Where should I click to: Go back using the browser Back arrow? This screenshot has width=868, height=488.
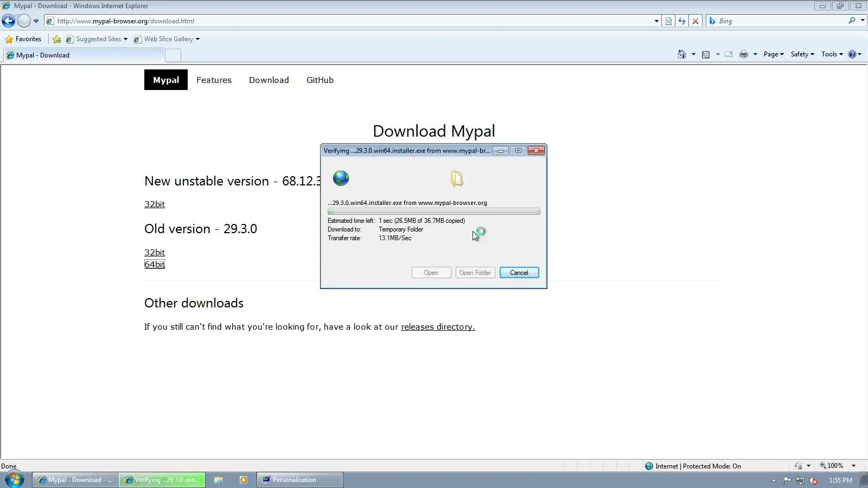[8, 21]
